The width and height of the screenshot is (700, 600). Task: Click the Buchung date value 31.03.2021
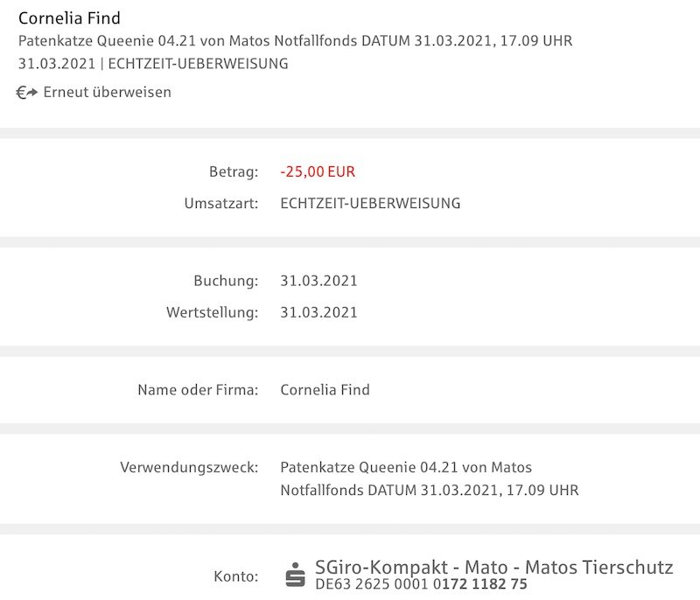[x=318, y=281]
